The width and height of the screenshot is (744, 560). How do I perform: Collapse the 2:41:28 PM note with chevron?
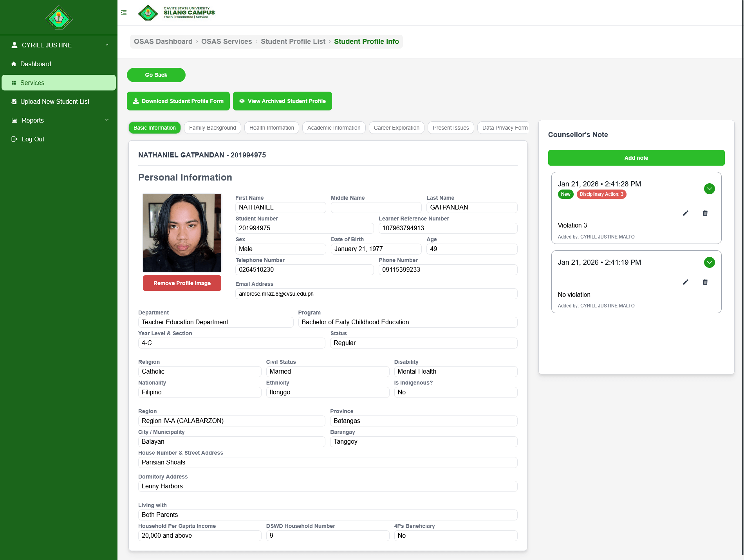click(709, 189)
